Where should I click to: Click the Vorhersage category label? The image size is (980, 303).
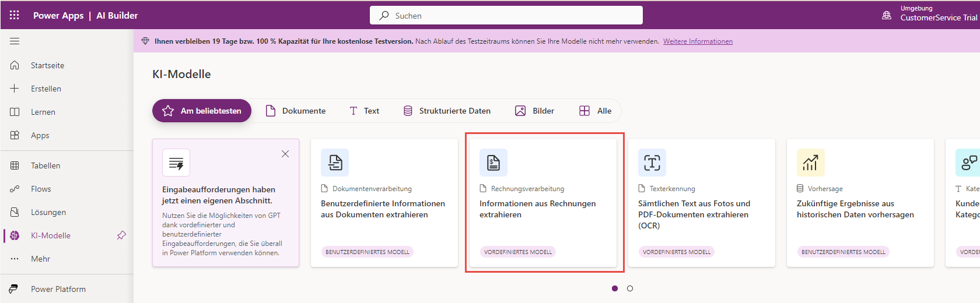pyautogui.click(x=825, y=189)
